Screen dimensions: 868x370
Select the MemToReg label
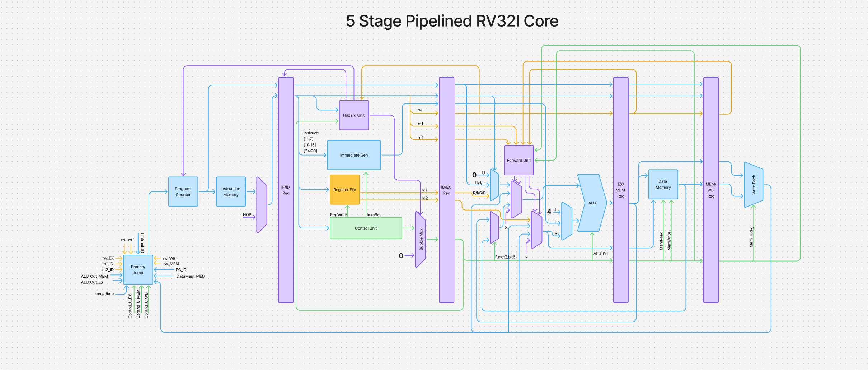751,237
